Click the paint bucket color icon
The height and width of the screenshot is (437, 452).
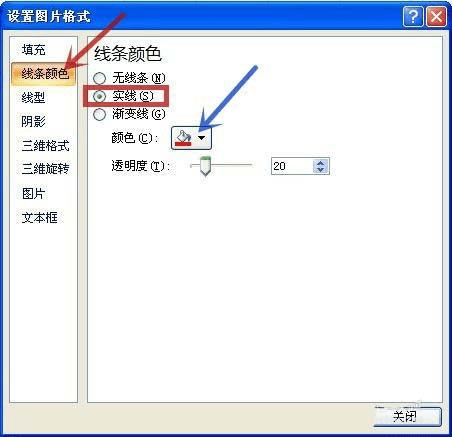click(x=183, y=138)
